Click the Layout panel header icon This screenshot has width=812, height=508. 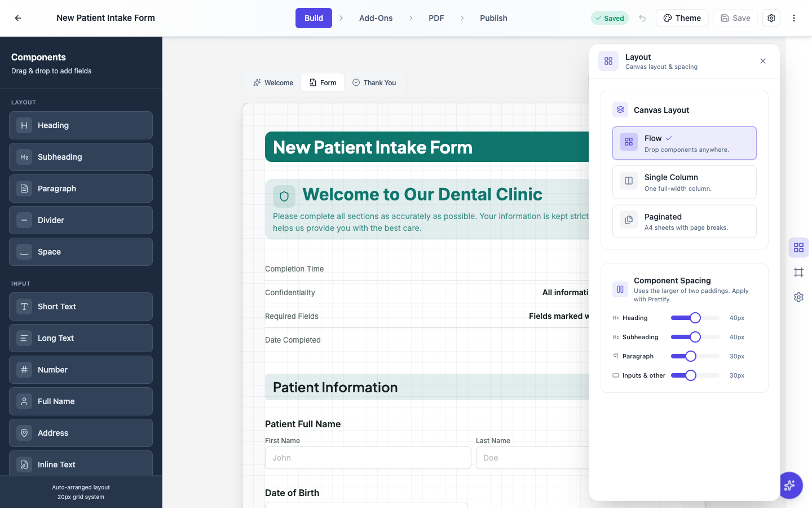[x=608, y=61]
